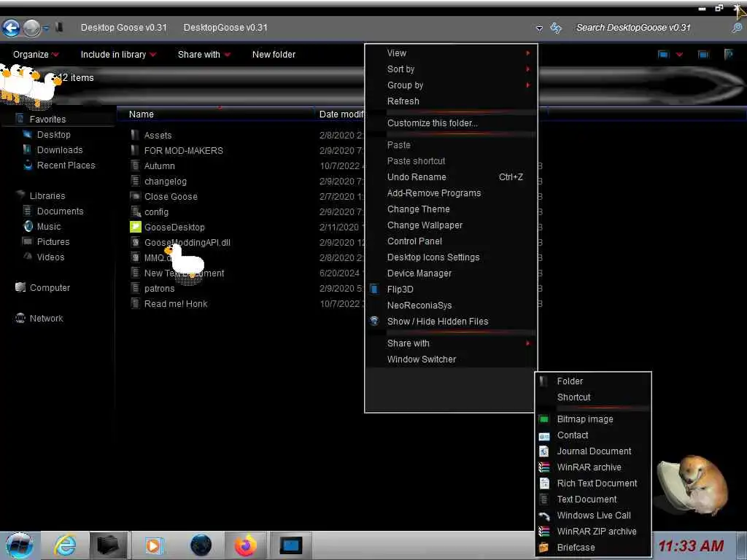The image size is (747, 560).
Task: Click the Rich Text Document icon
Action: [x=544, y=483]
